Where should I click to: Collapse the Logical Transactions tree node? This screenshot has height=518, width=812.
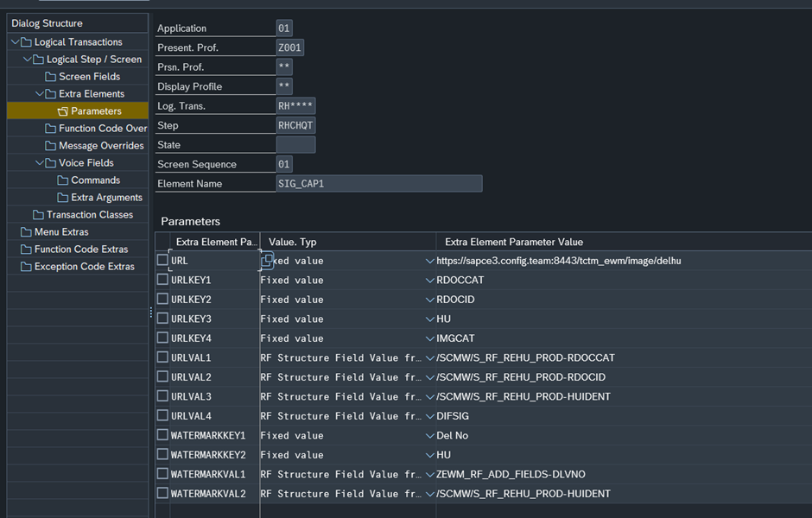[x=15, y=42]
